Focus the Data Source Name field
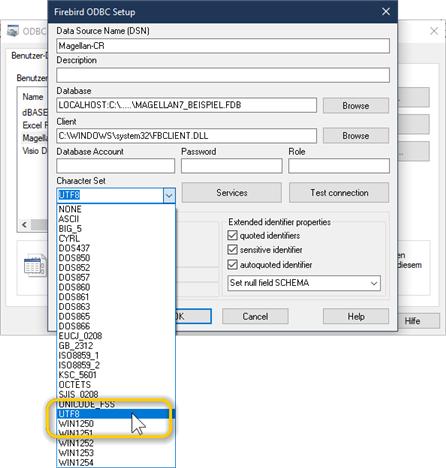 coord(223,46)
